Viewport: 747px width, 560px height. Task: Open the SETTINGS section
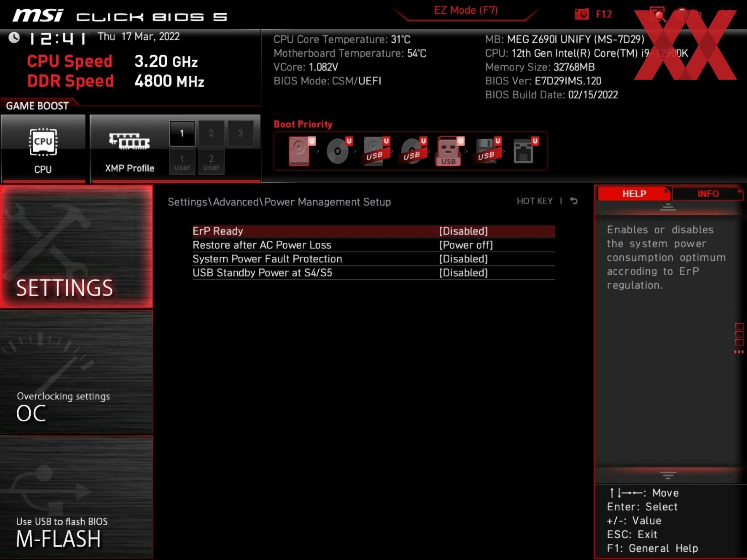point(76,246)
